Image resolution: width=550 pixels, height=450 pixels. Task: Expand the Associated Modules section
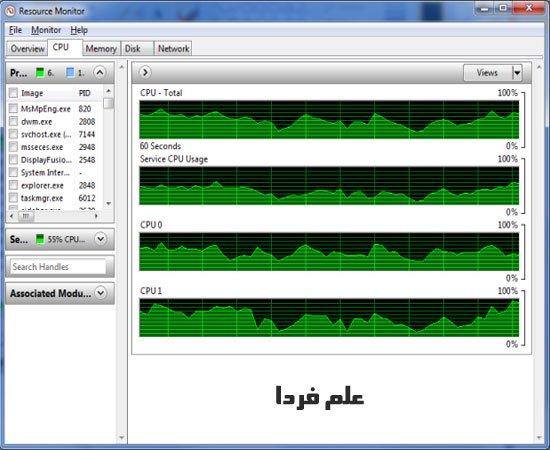point(101,293)
